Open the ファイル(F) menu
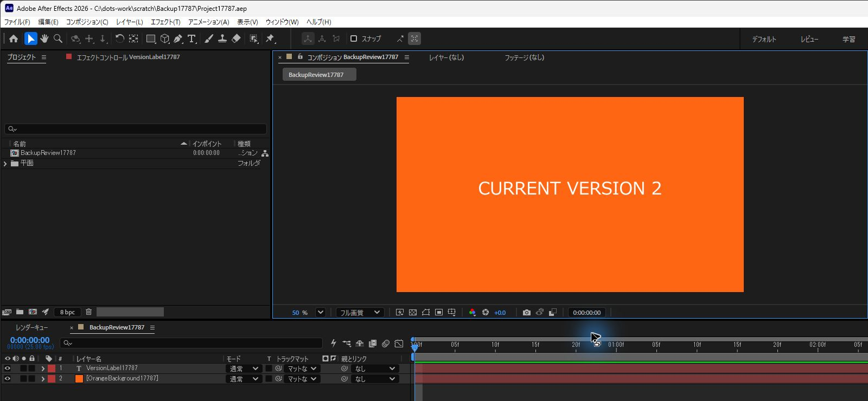The image size is (868, 401). [x=17, y=22]
